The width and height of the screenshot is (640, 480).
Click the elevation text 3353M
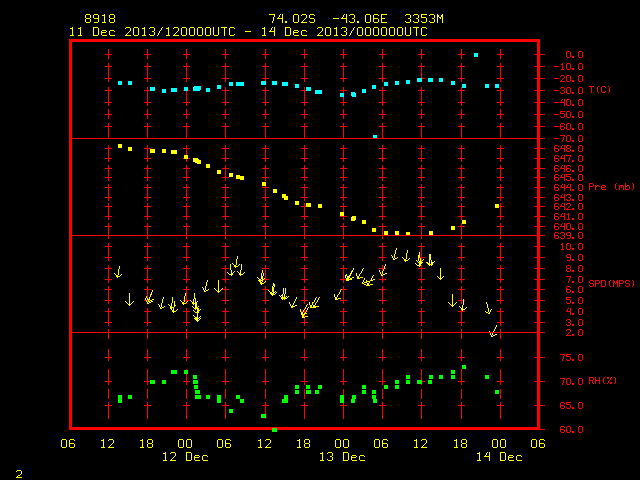coord(424,19)
